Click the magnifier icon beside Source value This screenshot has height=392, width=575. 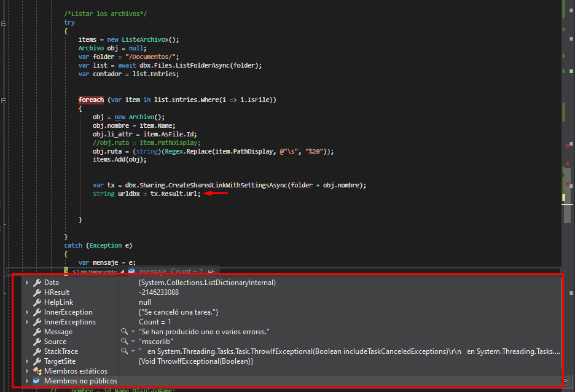coord(124,342)
